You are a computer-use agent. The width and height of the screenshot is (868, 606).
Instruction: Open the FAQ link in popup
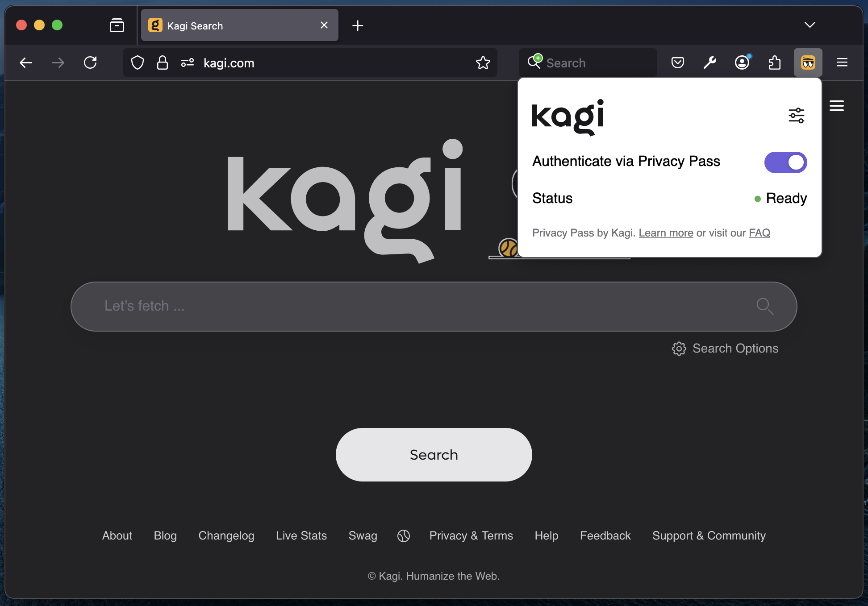coord(759,233)
